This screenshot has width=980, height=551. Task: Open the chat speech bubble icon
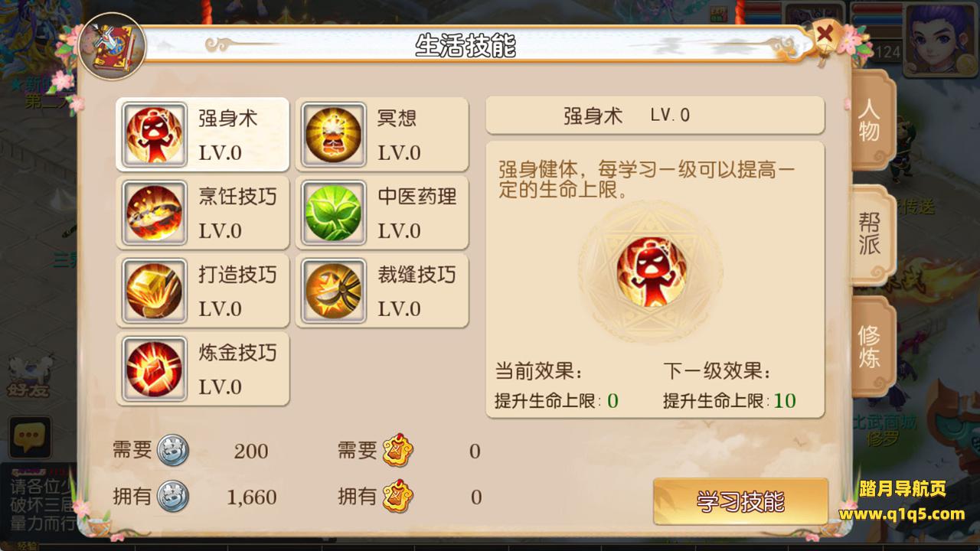point(30,438)
